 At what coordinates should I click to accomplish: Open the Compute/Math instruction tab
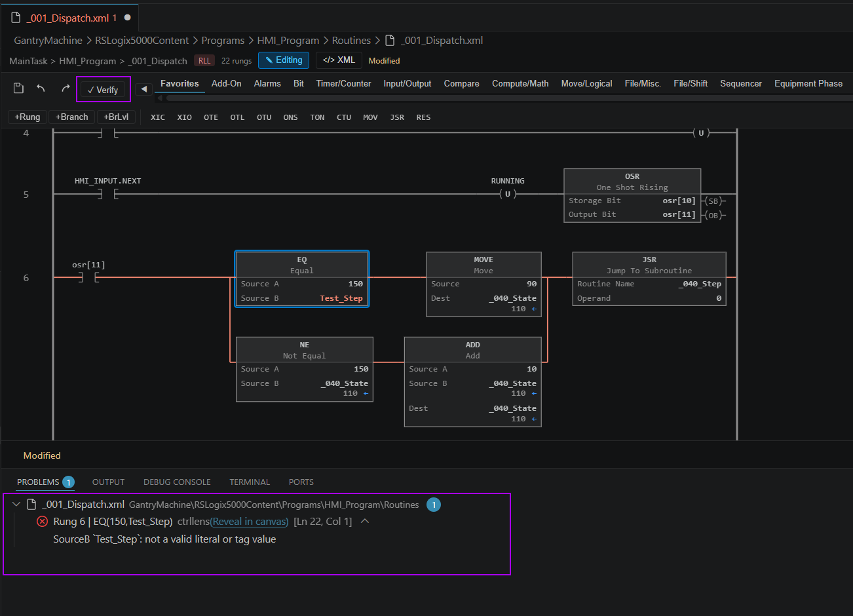click(520, 84)
